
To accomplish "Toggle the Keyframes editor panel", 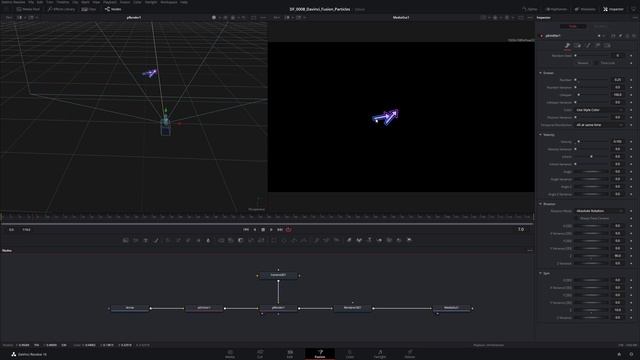I will point(556,9).
